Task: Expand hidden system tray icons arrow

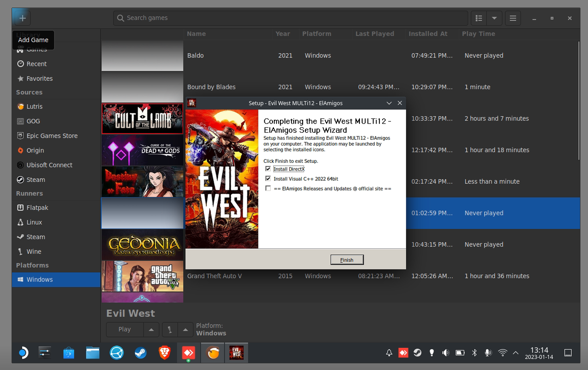Action: tap(516, 353)
